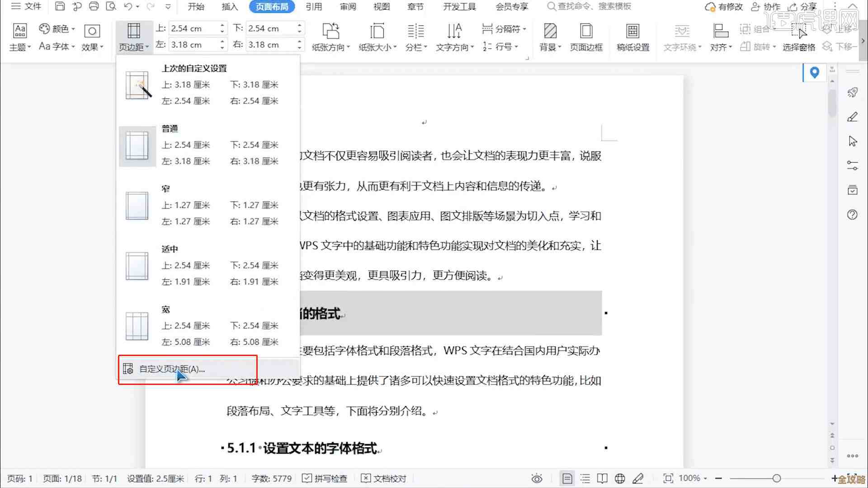868x488 pixels.
Task: Increase top margin with its stepper arrow
Action: click(x=221, y=25)
